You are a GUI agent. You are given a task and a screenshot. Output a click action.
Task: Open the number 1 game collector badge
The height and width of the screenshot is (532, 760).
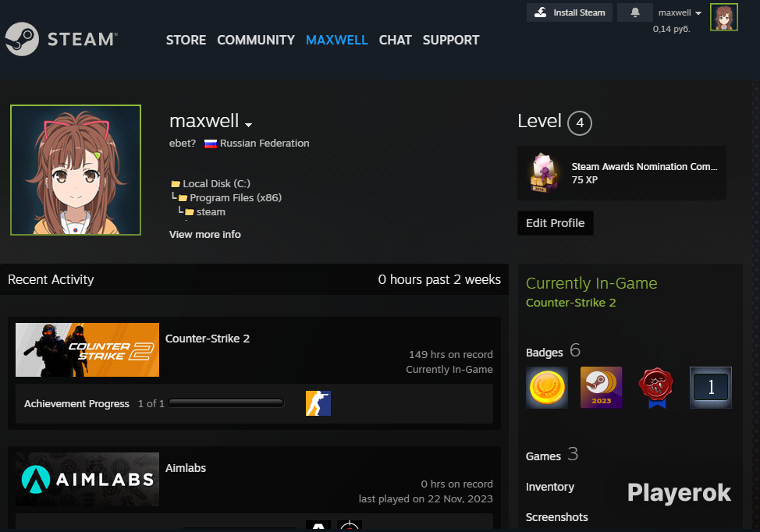point(711,388)
